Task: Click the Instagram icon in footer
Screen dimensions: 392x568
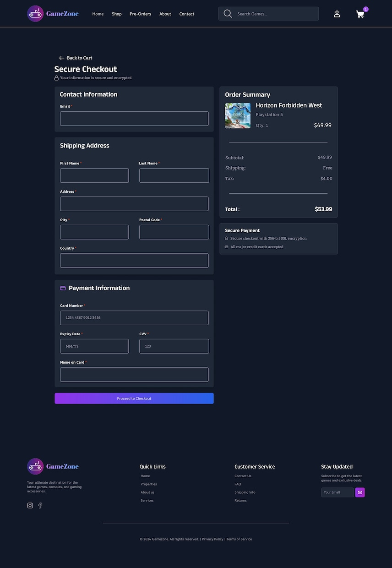Action: click(30, 506)
